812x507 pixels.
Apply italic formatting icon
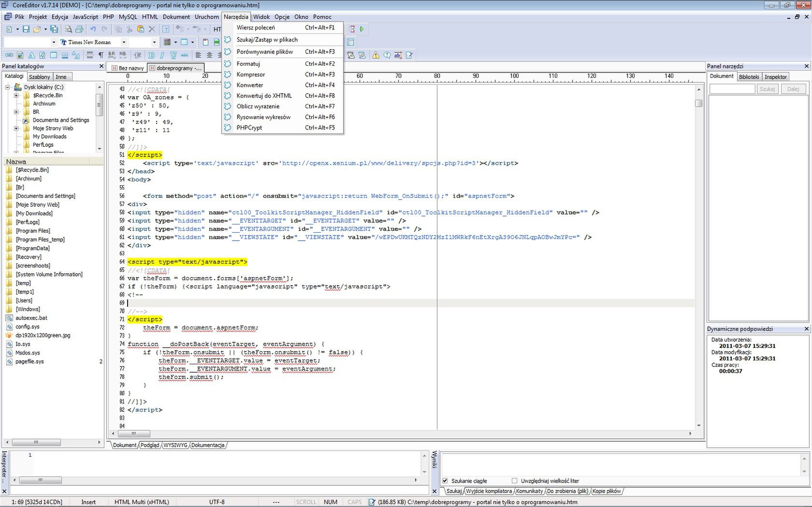click(162, 55)
